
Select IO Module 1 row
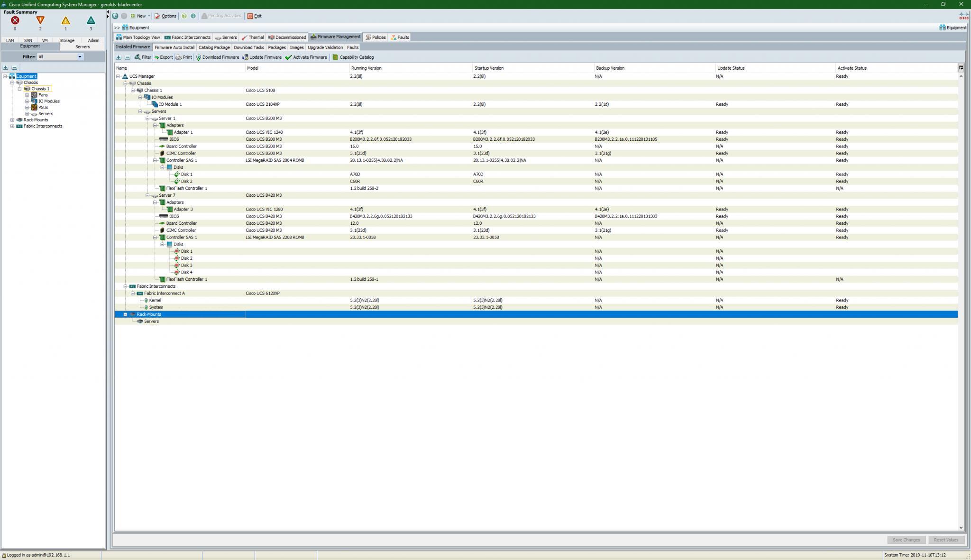point(536,104)
